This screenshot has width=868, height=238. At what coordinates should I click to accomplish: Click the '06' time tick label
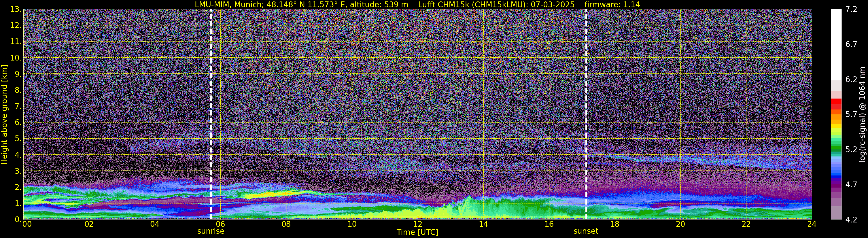[x=220, y=224]
